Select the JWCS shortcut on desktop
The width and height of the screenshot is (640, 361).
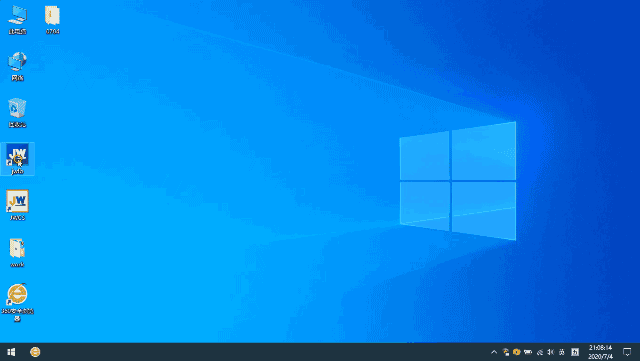click(x=18, y=205)
